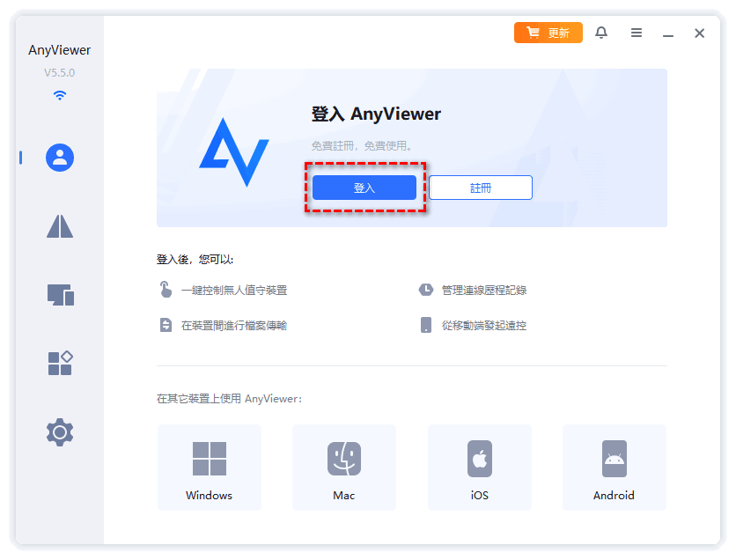Click the blue 登入 button

point(364,188)
